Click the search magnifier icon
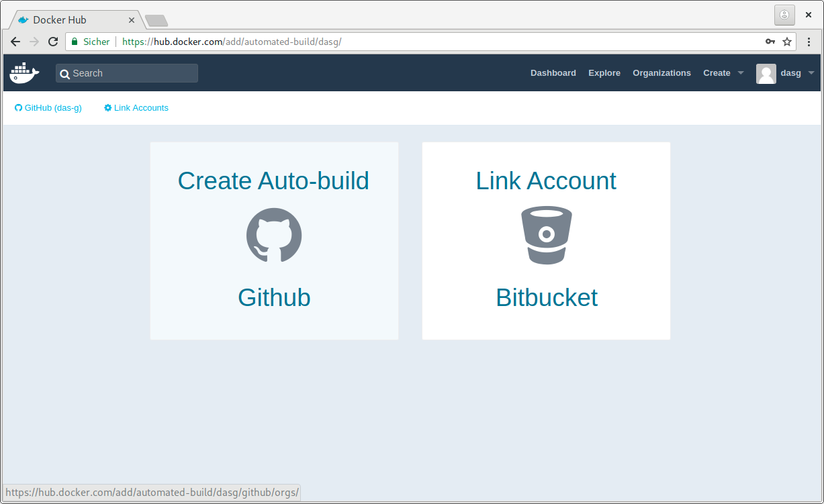 tap(64, 73)
